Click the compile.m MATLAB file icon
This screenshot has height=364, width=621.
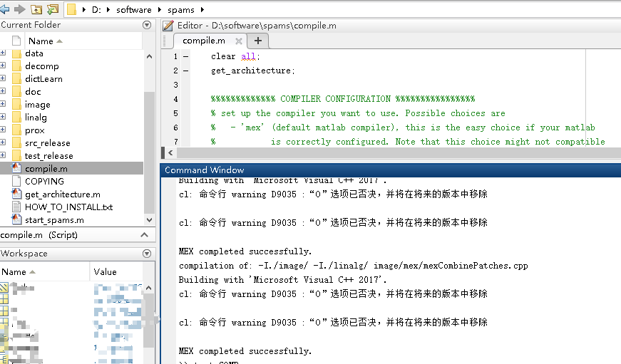pos(16,168)
